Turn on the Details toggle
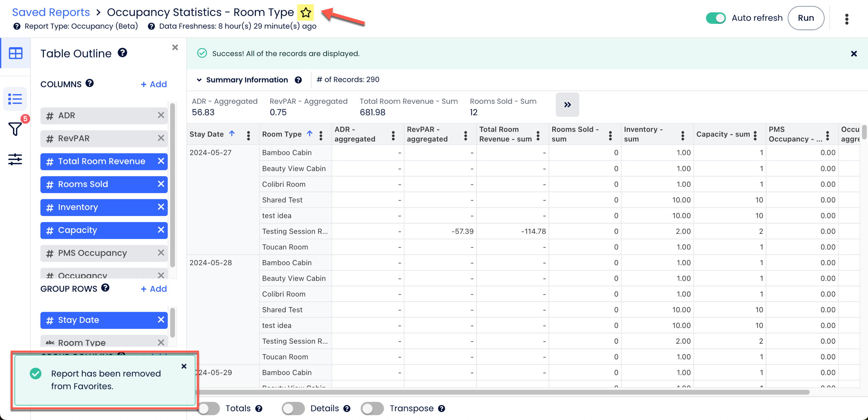The width and height of the screenshot is (868, 420). pyautogui.click(x=293, y=408)
